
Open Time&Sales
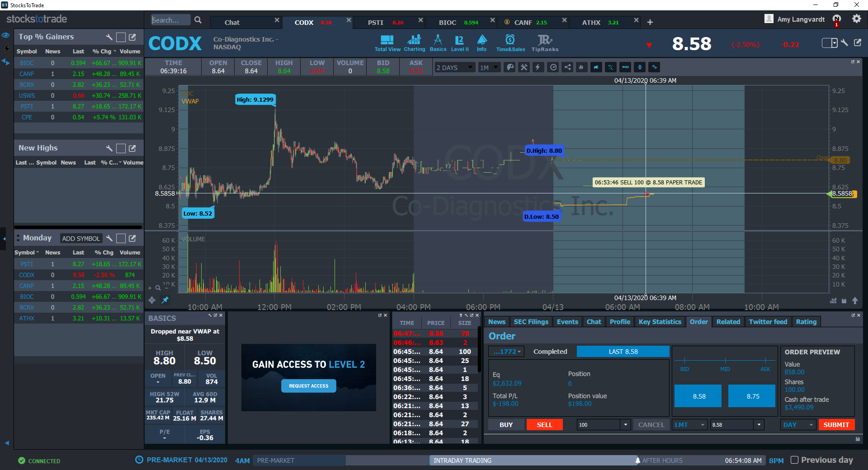pyautogui.click(x=510, y=43)
